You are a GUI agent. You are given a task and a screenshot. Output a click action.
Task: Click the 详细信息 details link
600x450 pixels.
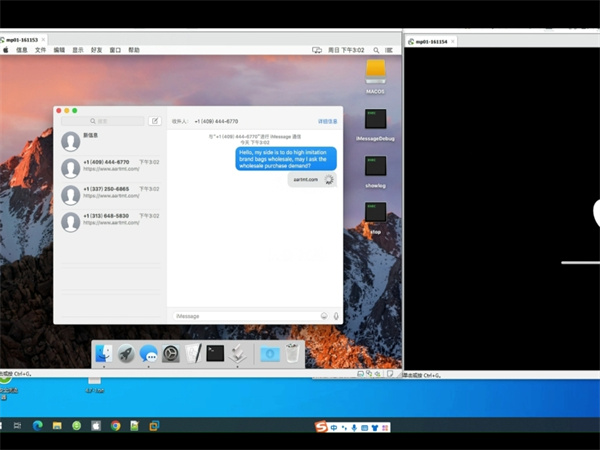pos(327,121)
